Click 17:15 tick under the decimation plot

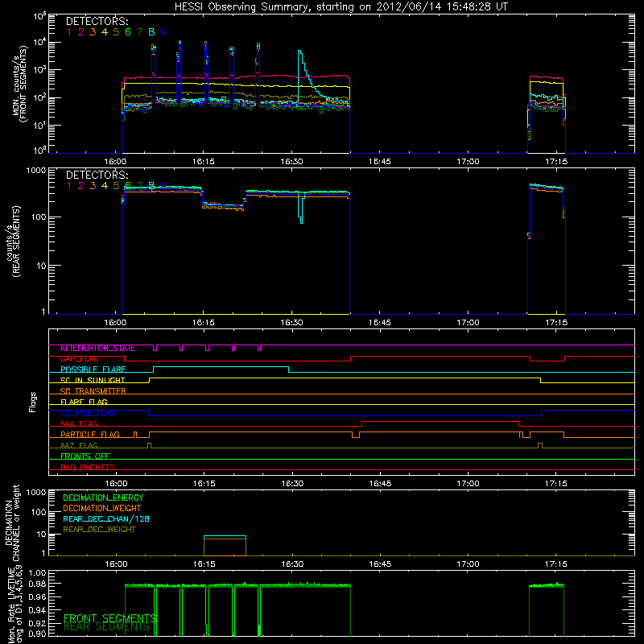click(x=556, y=564)
